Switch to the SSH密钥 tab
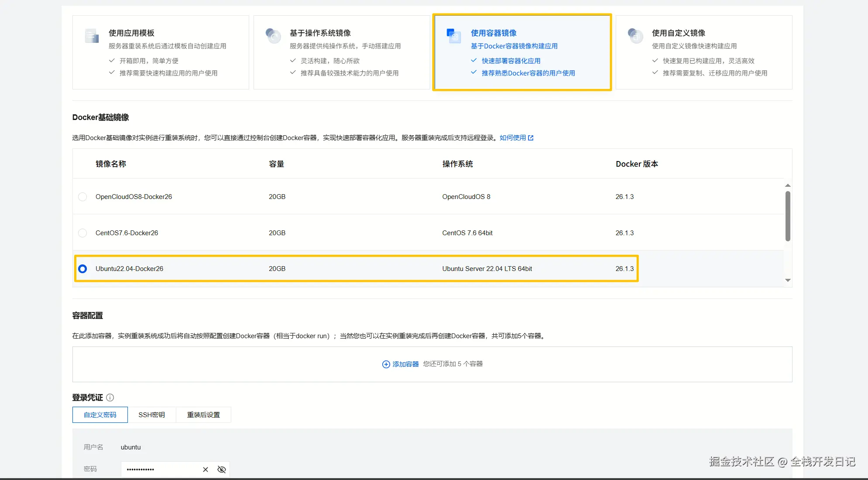This screenshot has height=480, width=868. [x=151, y=415]
